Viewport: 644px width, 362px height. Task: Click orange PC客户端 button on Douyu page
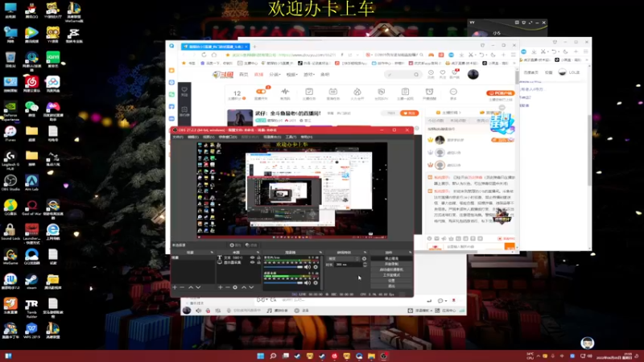click(500, 93)
